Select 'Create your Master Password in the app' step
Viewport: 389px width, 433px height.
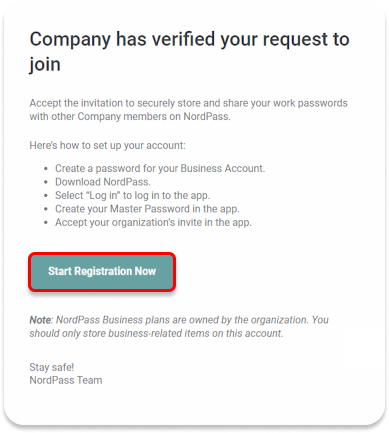pos(147,209)
